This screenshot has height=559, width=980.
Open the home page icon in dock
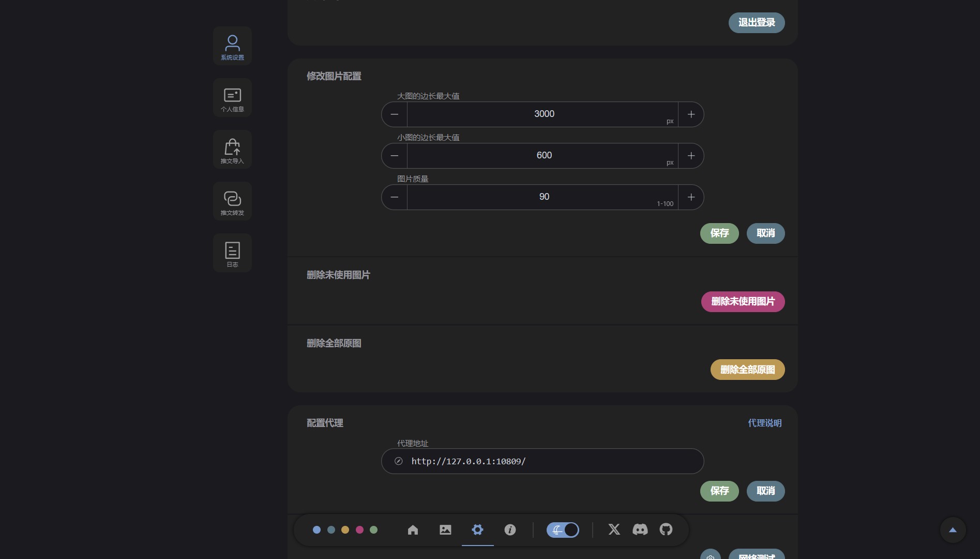413,529
